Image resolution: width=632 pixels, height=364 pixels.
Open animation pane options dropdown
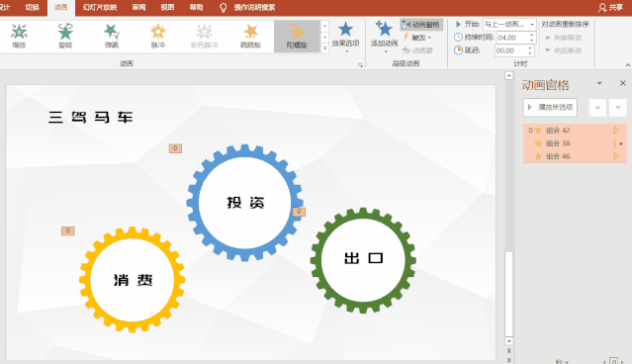pyautogui.click(x=599, y=83)
